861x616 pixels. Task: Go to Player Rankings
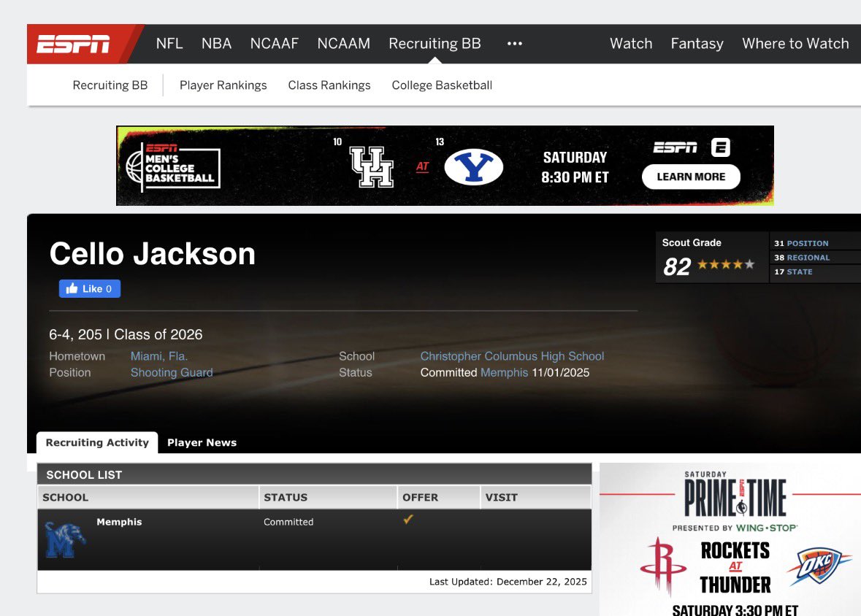223,85
